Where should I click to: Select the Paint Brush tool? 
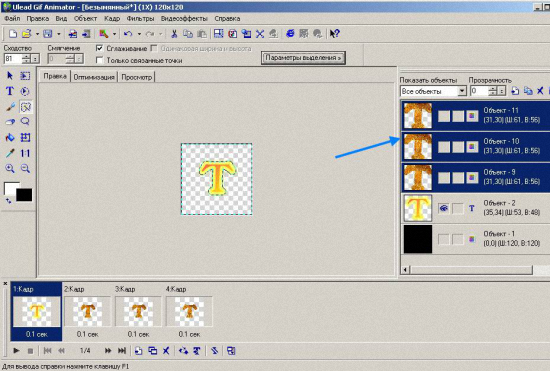(x=10, y=107)
